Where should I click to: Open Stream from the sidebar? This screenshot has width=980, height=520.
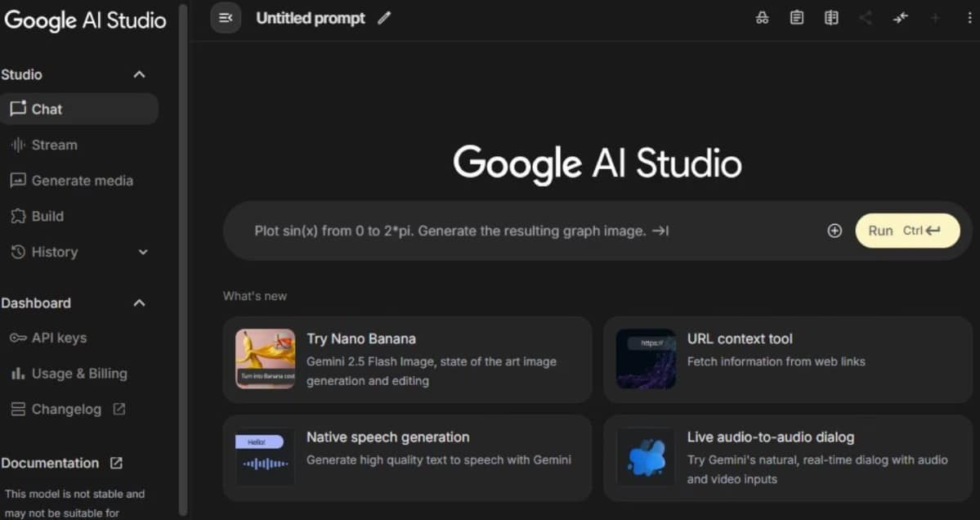55,145
